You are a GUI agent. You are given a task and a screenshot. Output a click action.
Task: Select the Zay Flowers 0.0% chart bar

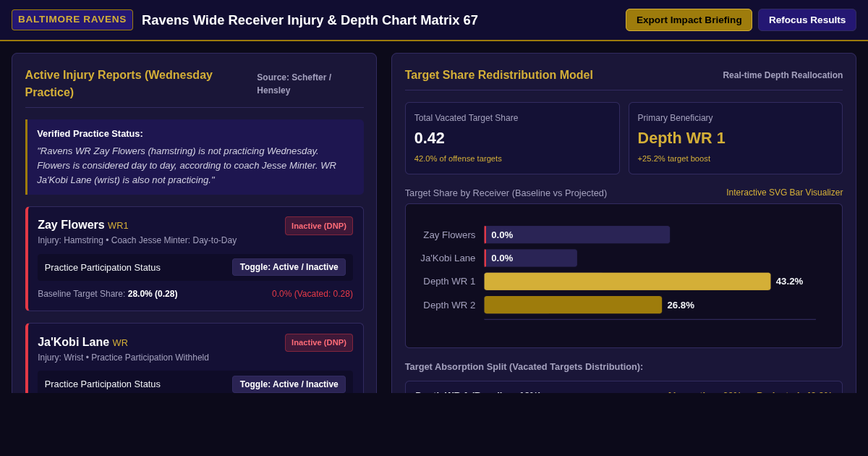(577, 235)
